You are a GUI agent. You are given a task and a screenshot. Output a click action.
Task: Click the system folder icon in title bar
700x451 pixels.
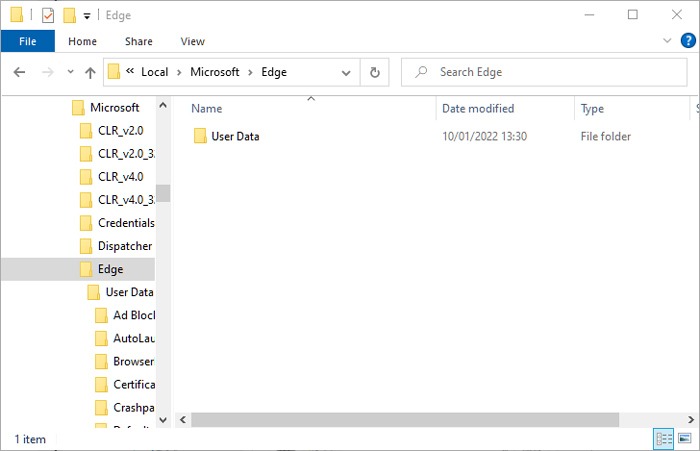tap(17, 15)
